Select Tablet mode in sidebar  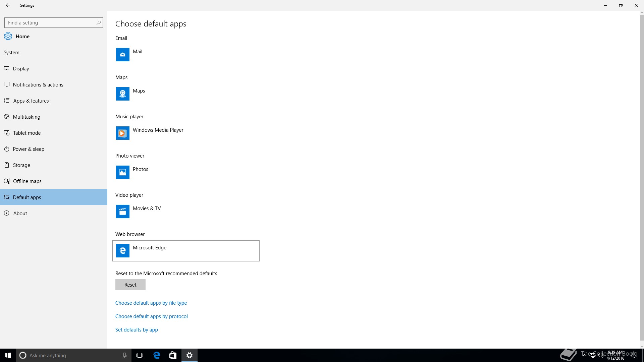(54, 133)
